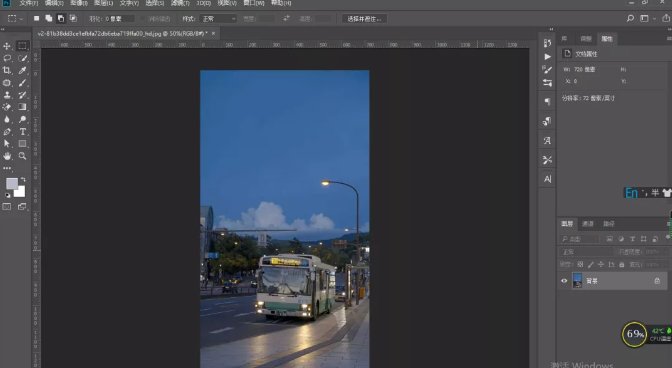Select the Eraser tool

(x=7, y=107)
